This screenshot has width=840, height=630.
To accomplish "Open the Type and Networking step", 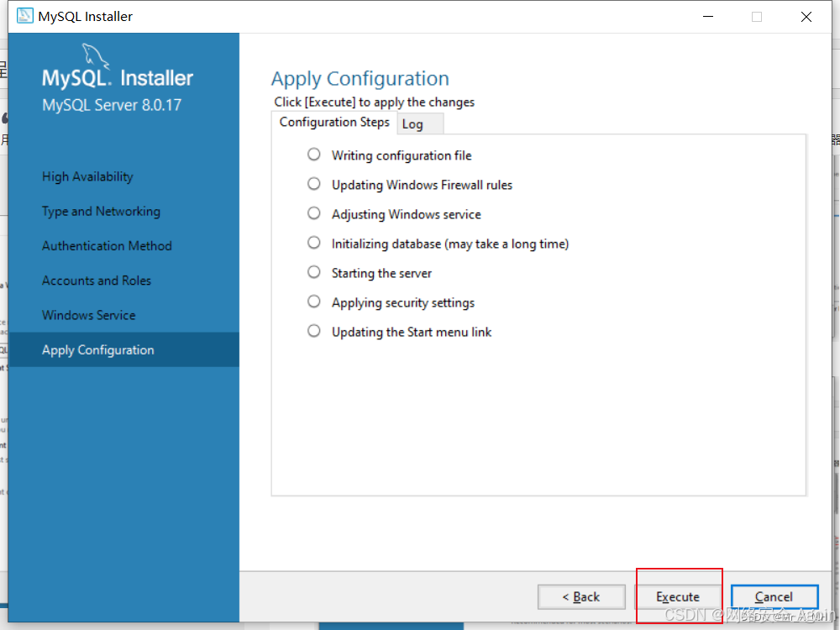I will [101, 211].
